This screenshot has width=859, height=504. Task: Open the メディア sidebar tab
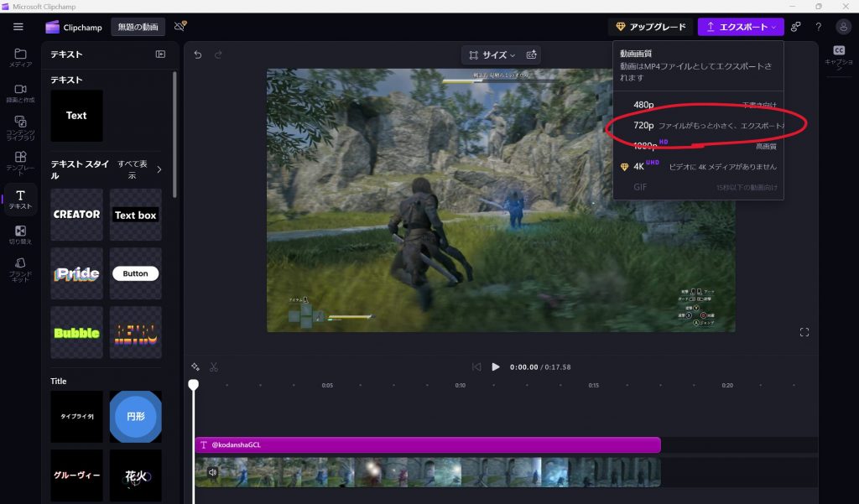point(20,58)
